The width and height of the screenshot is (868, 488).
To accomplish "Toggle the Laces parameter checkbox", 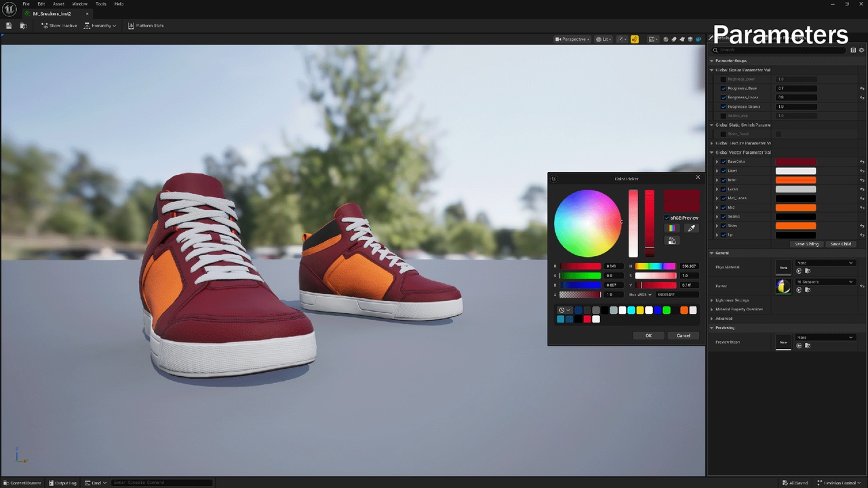I will point(724,189).
